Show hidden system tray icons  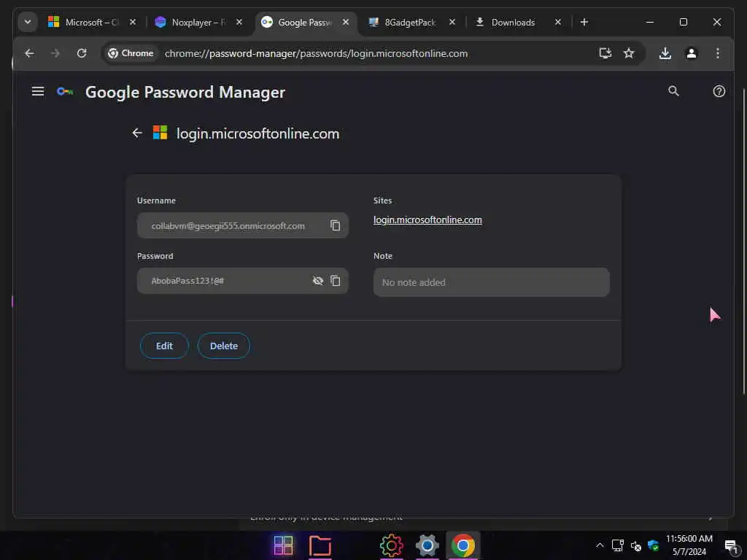(x=600, y=545)
